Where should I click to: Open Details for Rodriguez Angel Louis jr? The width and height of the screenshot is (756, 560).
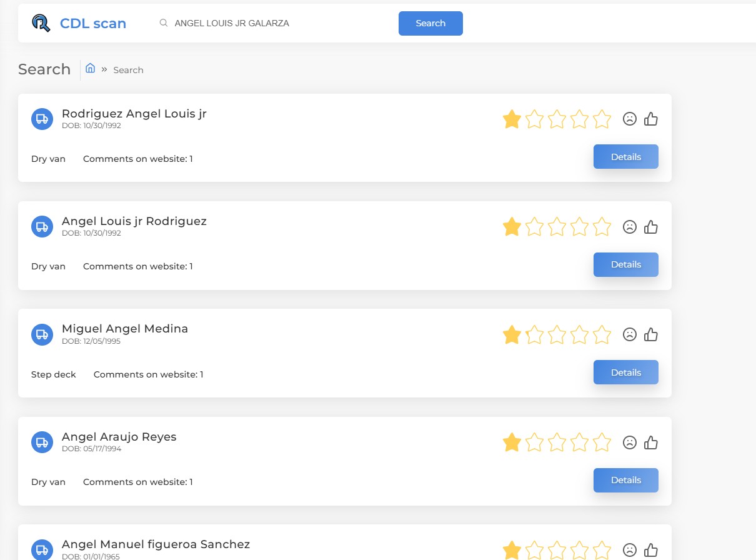point(625,157)
